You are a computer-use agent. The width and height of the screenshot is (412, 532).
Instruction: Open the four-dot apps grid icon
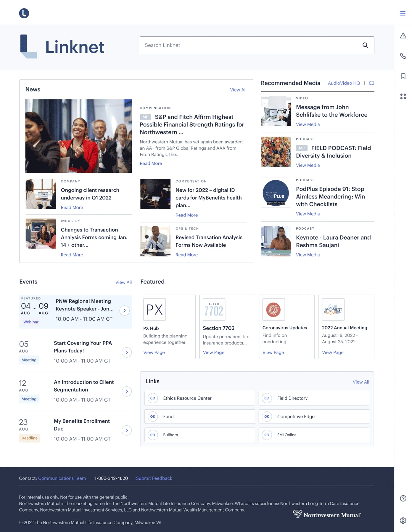pos(403,96)
